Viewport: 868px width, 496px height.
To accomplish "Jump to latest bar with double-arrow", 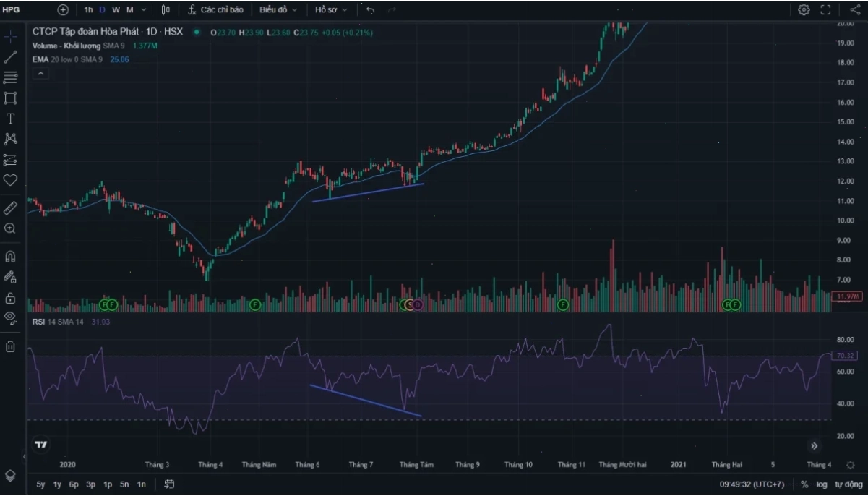I will [815, 446].
